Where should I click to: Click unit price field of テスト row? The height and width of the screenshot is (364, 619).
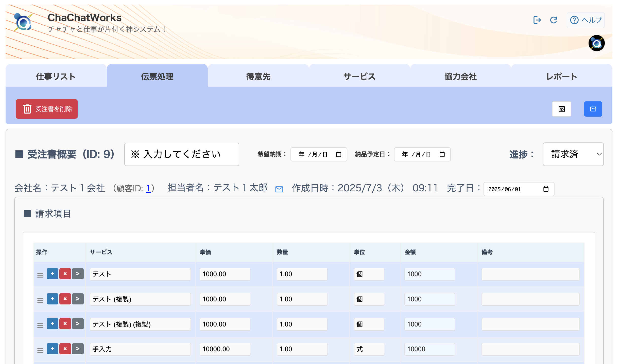pyautogui.click(x=225, y=274)
